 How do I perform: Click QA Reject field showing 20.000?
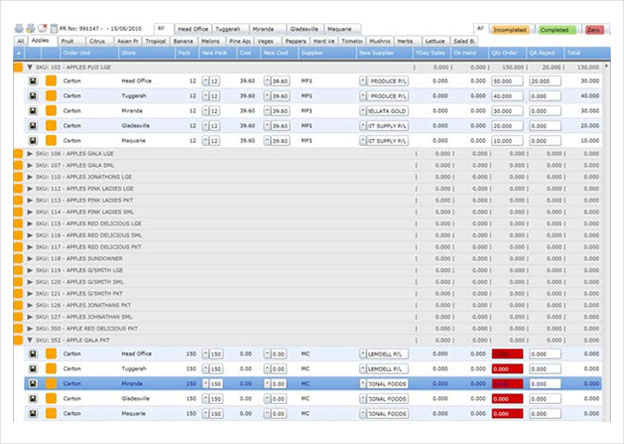(545, 81)
